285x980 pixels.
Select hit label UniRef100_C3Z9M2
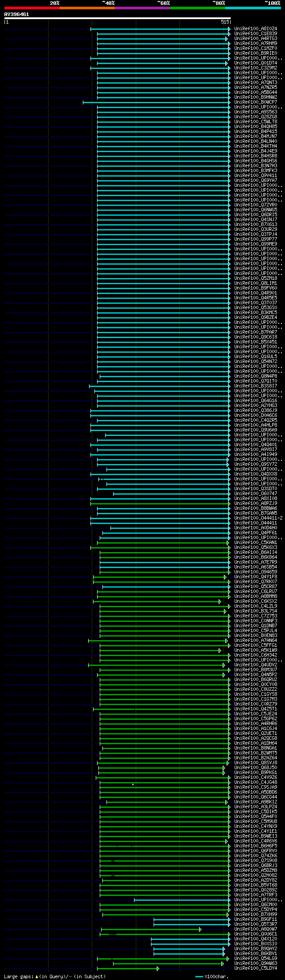click(x=256, y=68)
